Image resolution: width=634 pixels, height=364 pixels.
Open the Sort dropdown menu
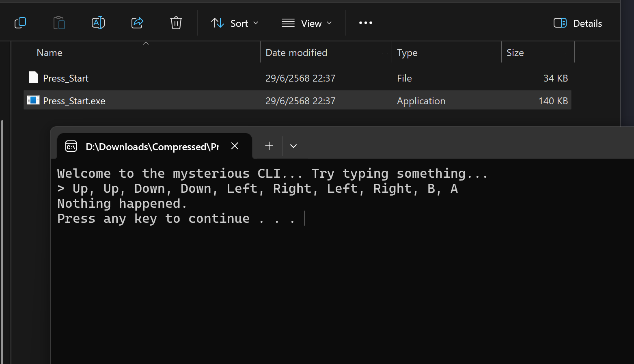235,23
